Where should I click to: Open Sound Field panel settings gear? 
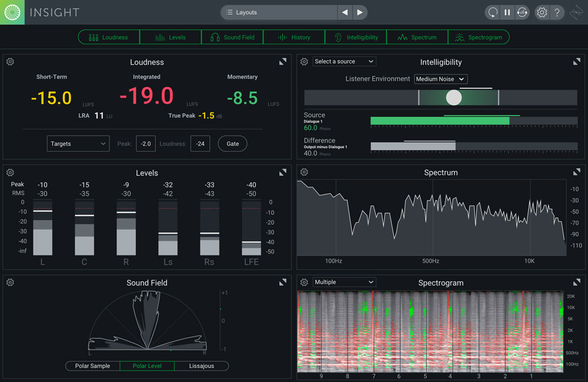[10, 282]
